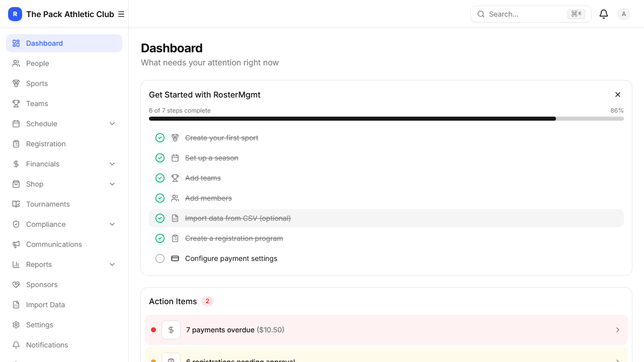Dismiss the Get Started with RosterMgmt card

(x=618, y=95)
